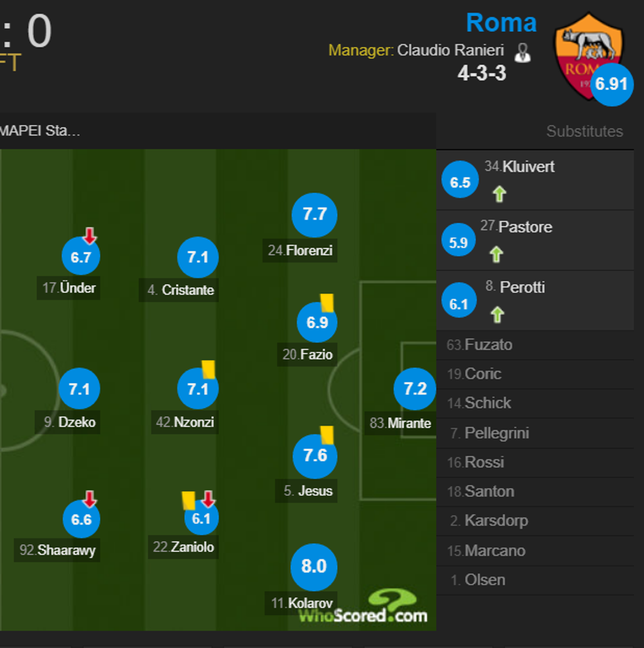Viewport: 644px width, 648px height.
Task: Click the green substitution arrow under Kluivert
Action: 499,193
